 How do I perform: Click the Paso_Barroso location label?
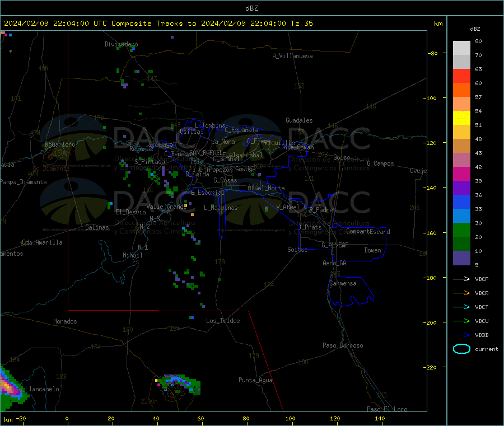tap(343, 345)
